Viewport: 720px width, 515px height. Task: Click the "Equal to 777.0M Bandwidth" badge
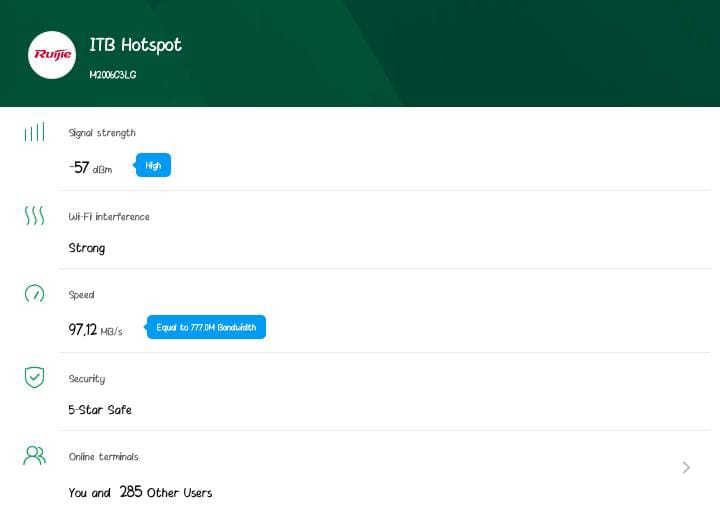point(206,328)
